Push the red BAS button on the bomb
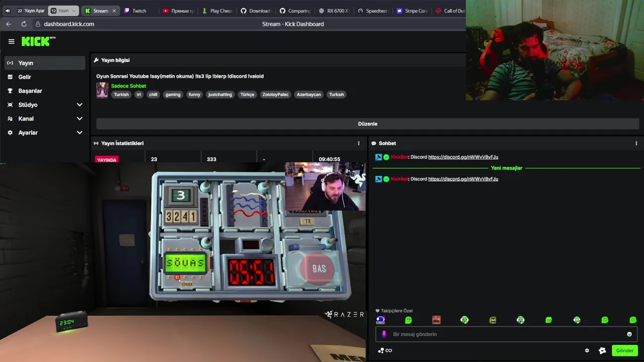644x362 pixels. coord(319,269)
